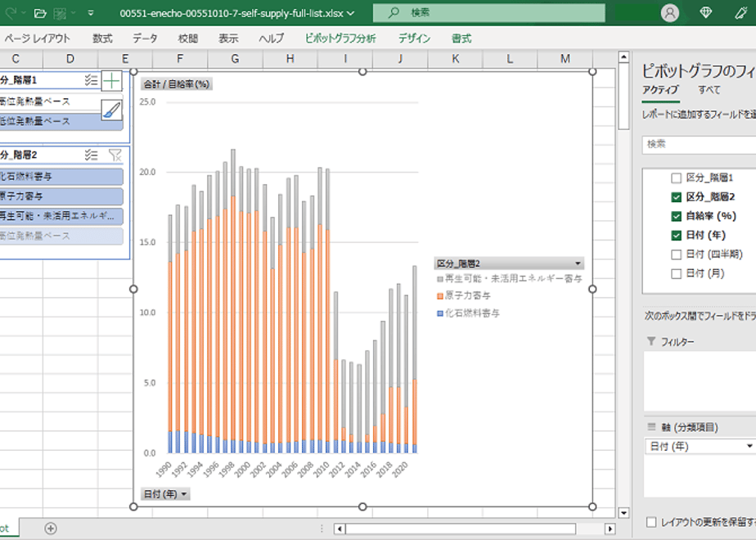756x540 pixels.
Task: Check the 区分_階層1 field
Action: [677, 178]
